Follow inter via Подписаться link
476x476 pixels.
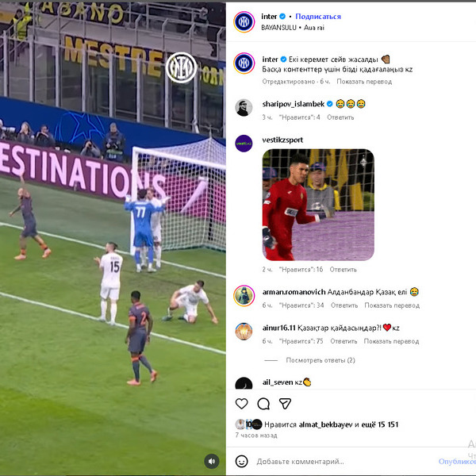[x=318, y=17]
